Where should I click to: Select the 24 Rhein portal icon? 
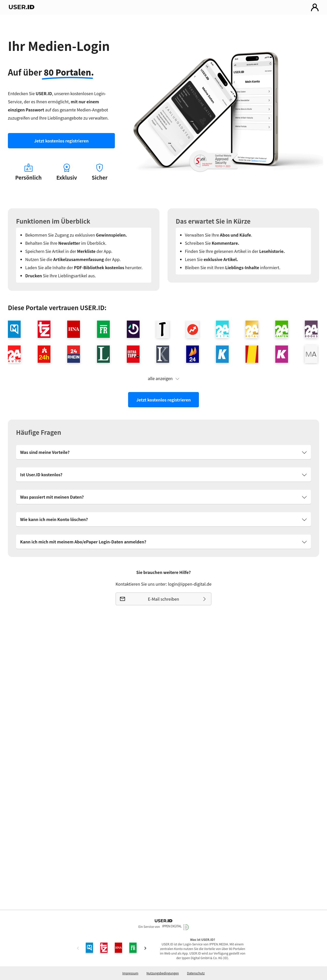point(73,354)
